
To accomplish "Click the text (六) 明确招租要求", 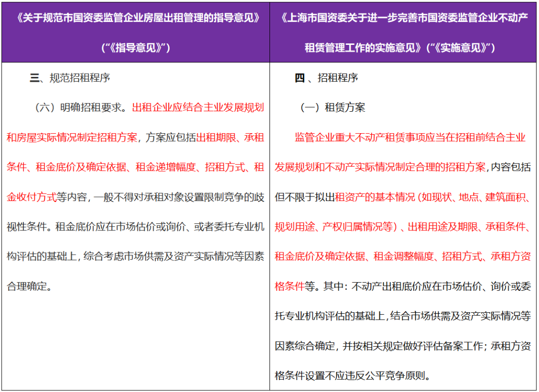I will pyautogui.click(x=78, y=108).
